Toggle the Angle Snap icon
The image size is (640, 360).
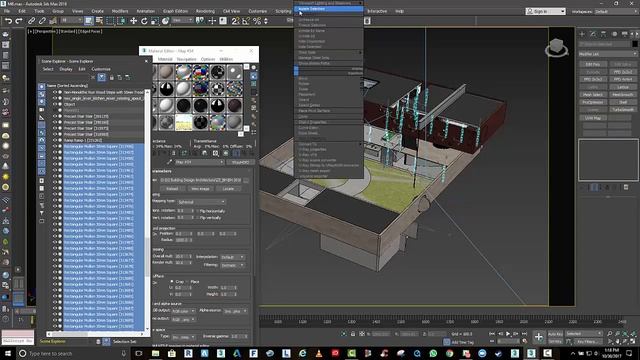coord(246,21)
